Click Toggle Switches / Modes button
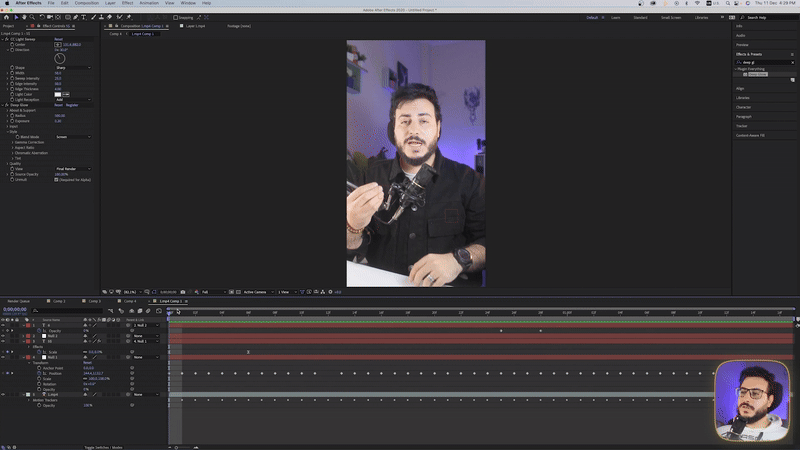800x450 pixels. pos(103,447)
